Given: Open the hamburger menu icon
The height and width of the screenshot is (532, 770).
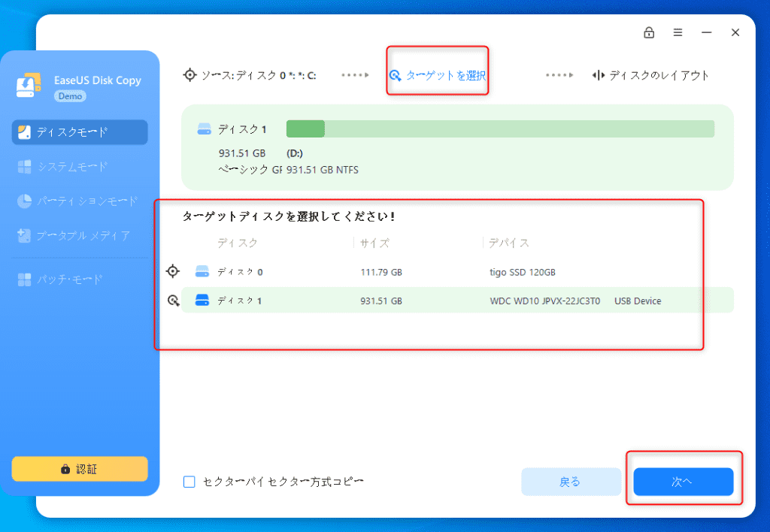Looking at the screenshot, I should [678, 32].
